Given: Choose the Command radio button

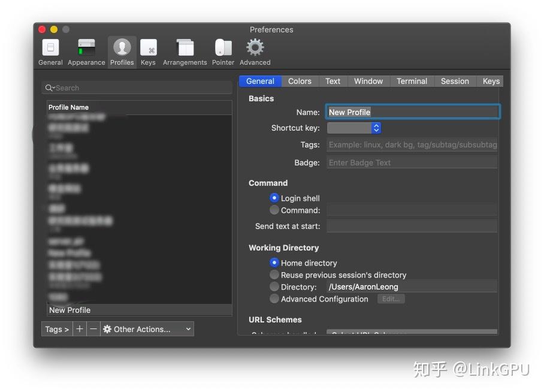Looking at the screenshot, I should (274, 210).
